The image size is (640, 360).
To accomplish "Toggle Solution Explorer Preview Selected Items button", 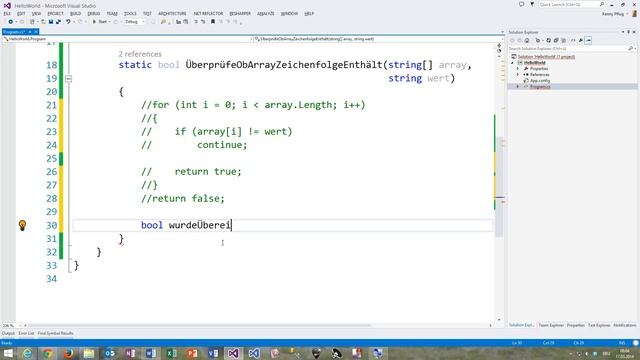I will [588, 40].
